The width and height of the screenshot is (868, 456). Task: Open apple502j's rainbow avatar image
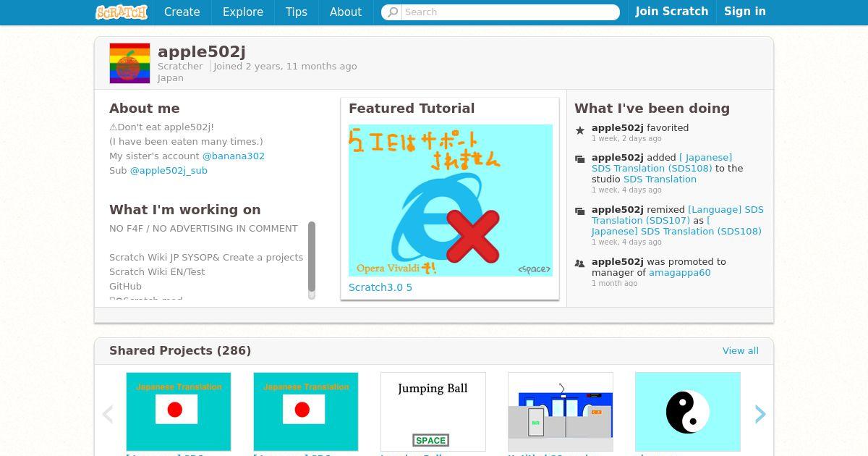(x=129, y=63)
